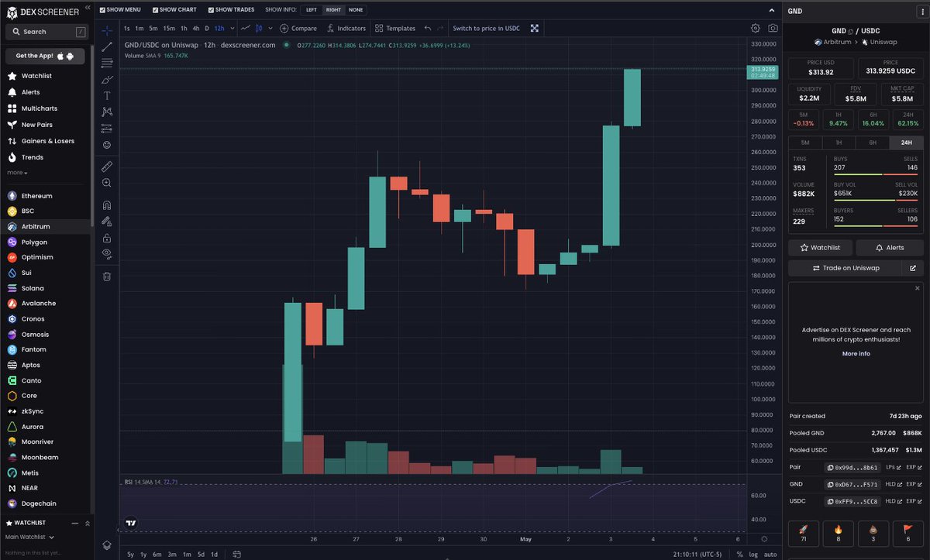The image size is (930, 560).
Task: Select the crosshair cursor tool
Action: point(106,31)
